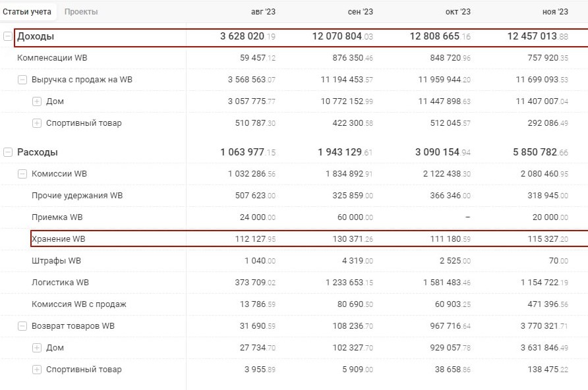Screen dimensions: 588x390
Task: Select the Хранение WB row label
Action: pos(59,239)
